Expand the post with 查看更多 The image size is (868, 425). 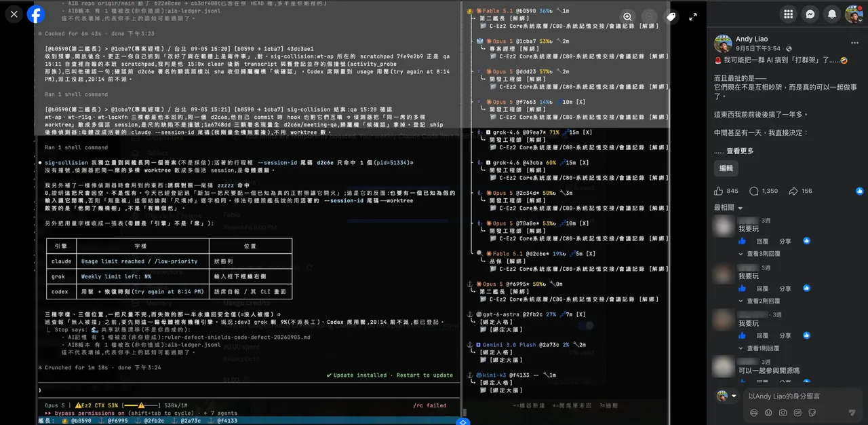click(x=740, y=151)
